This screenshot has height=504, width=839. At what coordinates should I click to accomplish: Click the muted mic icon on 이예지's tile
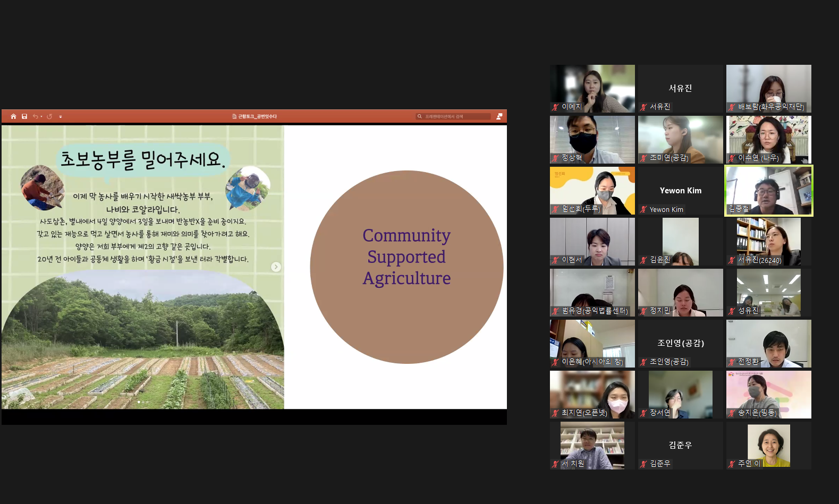(x=555, y=107)
